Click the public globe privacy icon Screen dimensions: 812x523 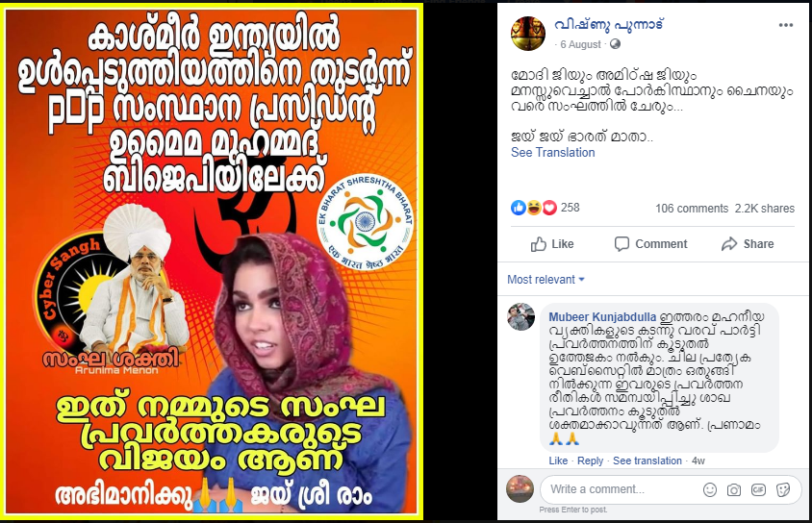click(615, 44)
